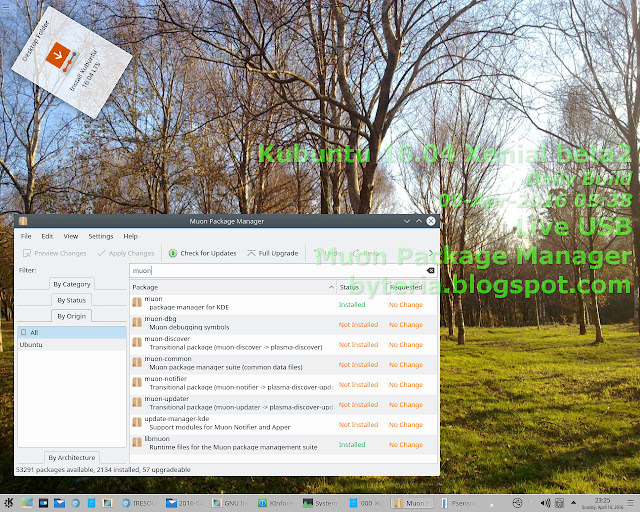Click the Redo toolbar button
The width and height of the screenshot is (640, 512).
pos(367,253)
